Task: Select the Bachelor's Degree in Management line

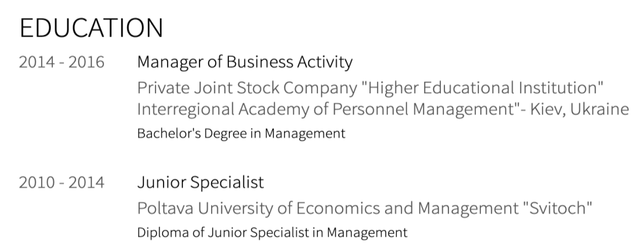Action: [241, 133]
